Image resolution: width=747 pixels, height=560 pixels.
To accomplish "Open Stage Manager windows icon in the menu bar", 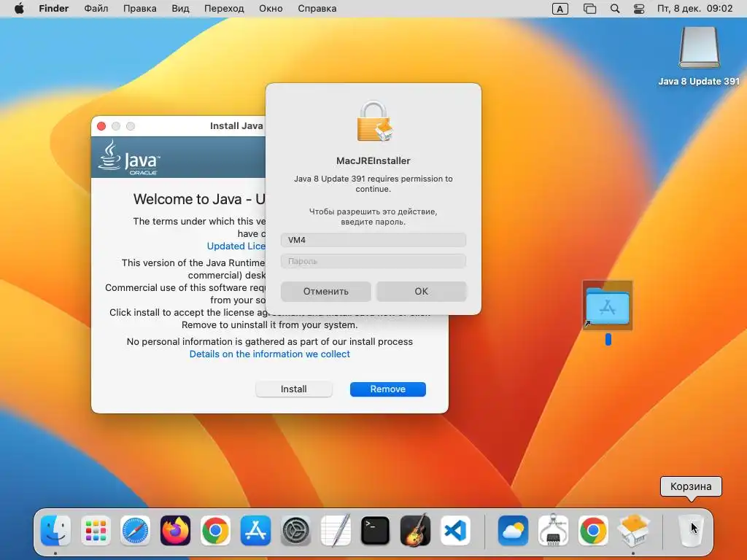I will (x=589, y=9).
